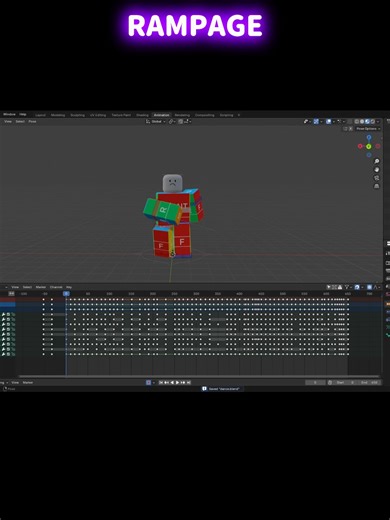This screenshot has width=390, height=520.
Task: Add a workspace with the plus button
Action: tap(239, 115)
